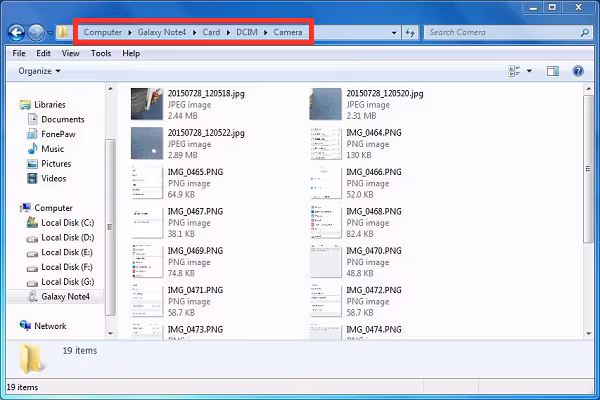Open the recent pages dropdown arrow

tap(50, 33)
